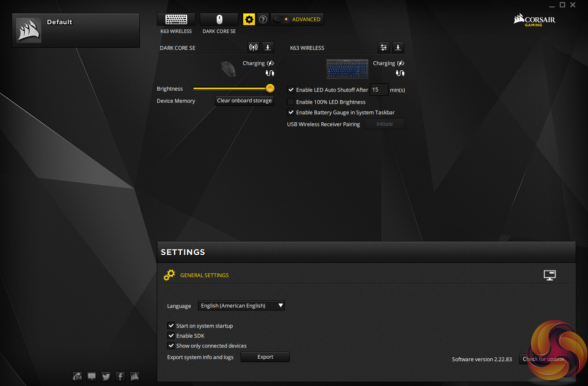This screenshot has width=588, height=386.
Task: Open the Language dropdown
Action: (241, 306)
